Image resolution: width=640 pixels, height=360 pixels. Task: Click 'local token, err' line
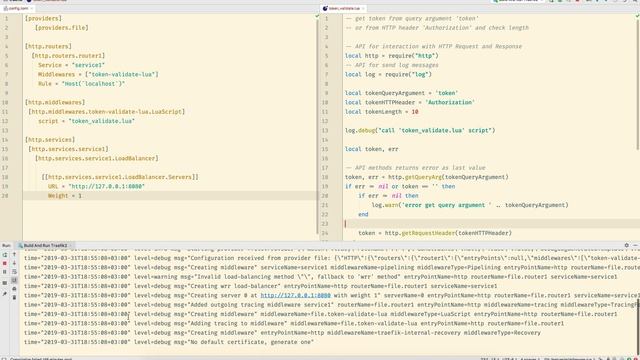[x=371, y=149]
